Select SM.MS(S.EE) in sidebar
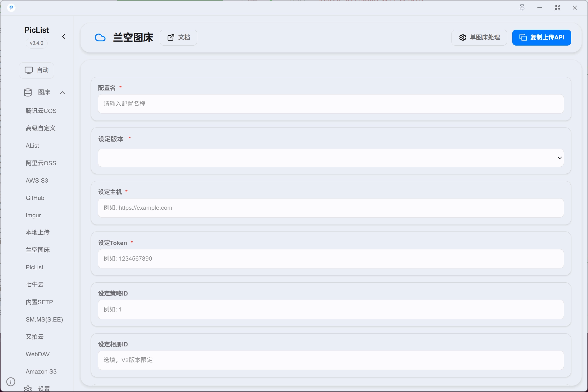Viewport: 588px width, 392px height. click(x=44, y=319)
